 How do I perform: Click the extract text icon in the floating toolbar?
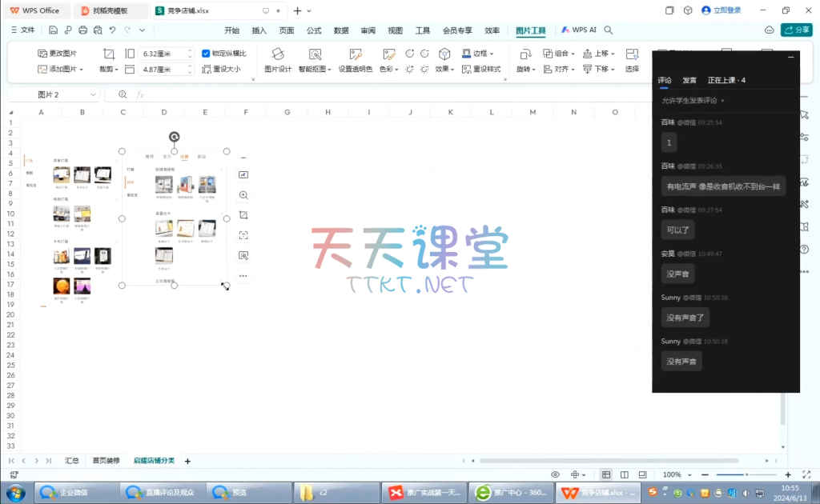pos(243,235)
